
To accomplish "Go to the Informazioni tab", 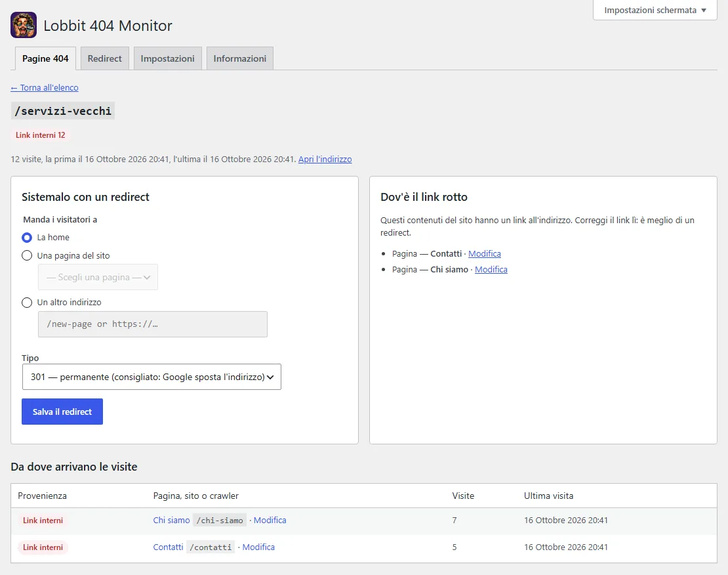I will [x=239, y=58].
